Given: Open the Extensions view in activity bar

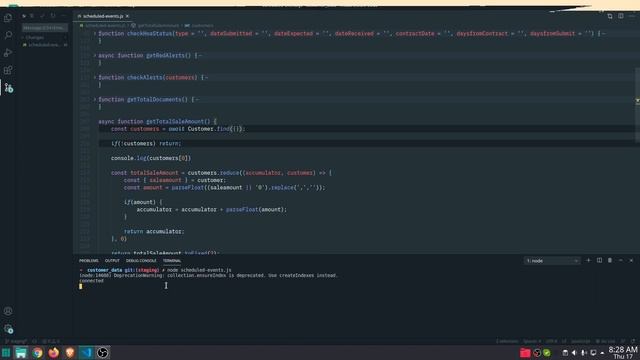Looking at the screenshot, I should pos(8,70).
